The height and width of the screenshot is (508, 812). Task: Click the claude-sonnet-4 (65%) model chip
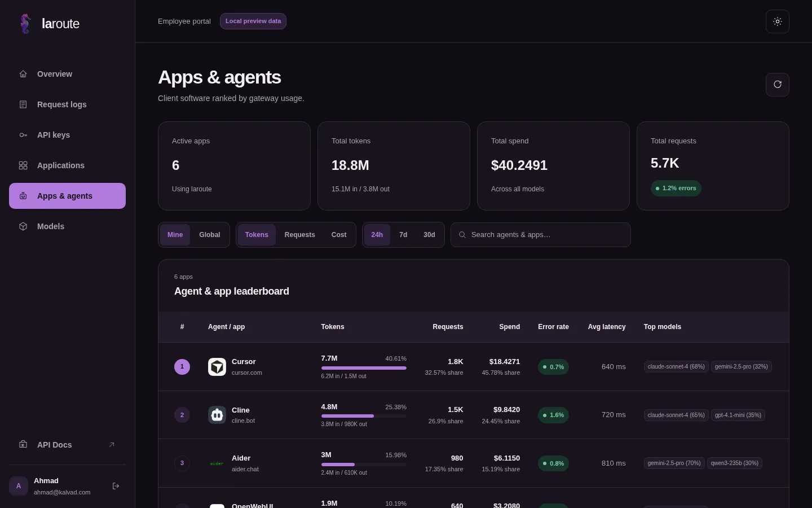[x=676, y=415]
